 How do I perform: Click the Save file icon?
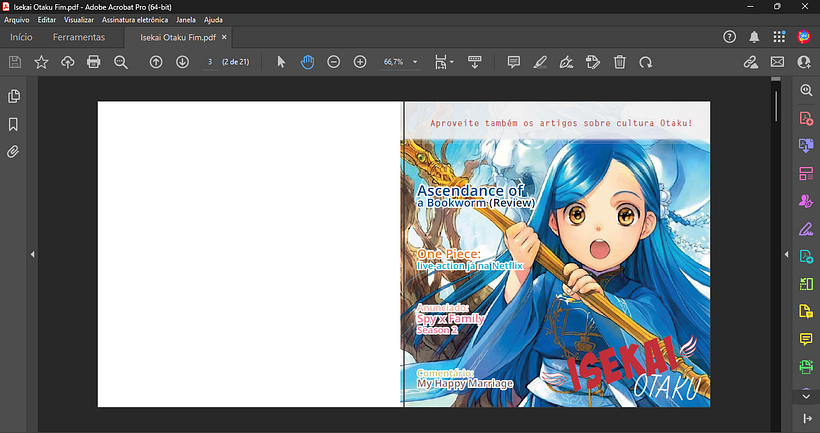click(15, 62)
